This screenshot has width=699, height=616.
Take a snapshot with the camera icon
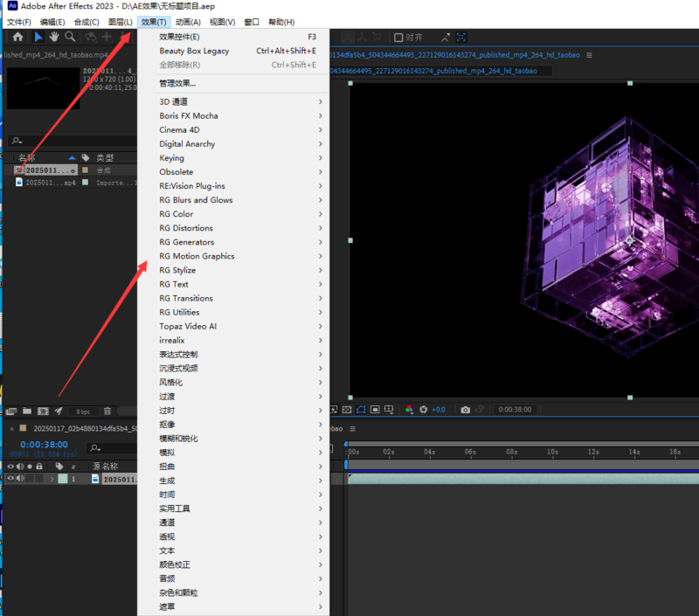(466, 410)
